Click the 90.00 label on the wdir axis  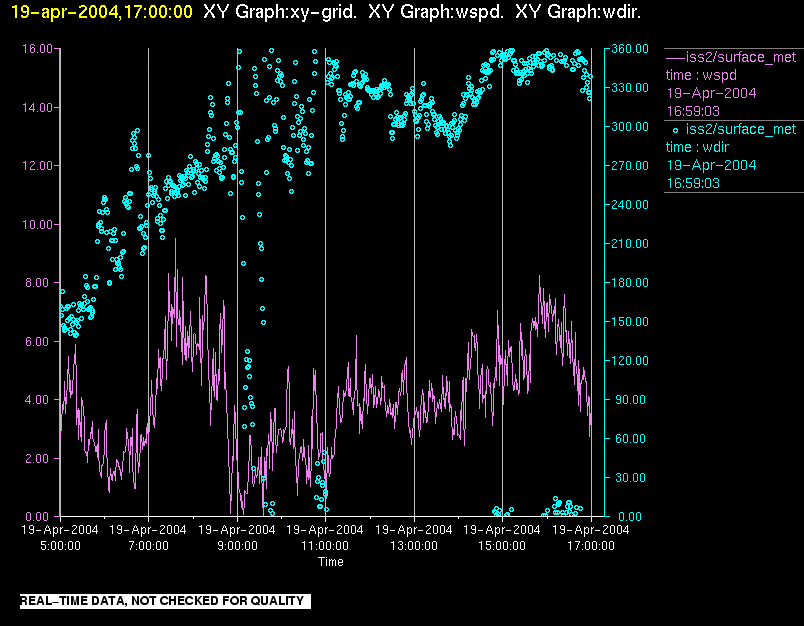click(632, 399)
